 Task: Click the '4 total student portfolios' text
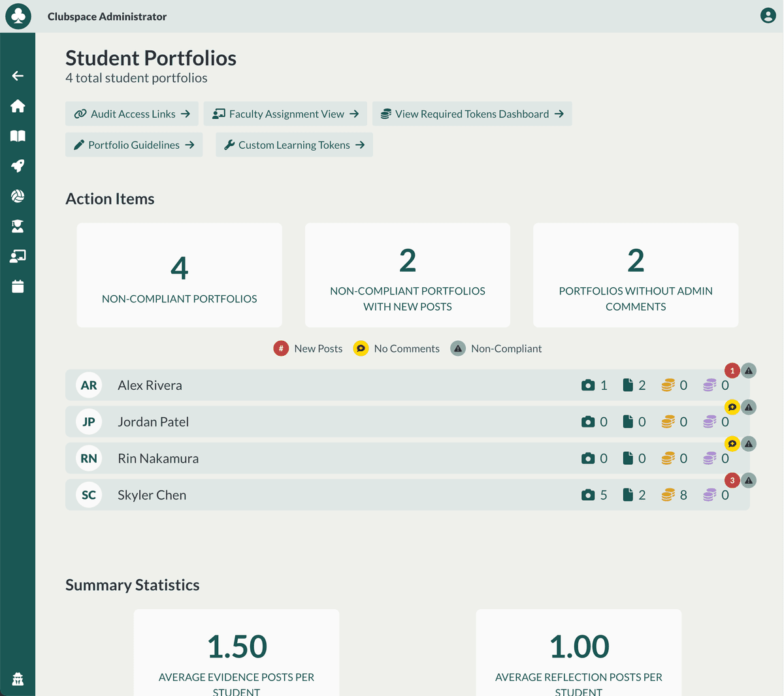coord(137,78)
